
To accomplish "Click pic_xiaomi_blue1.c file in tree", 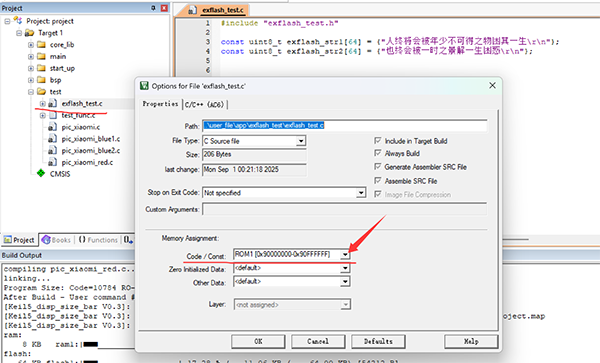I will coord(91,139).
